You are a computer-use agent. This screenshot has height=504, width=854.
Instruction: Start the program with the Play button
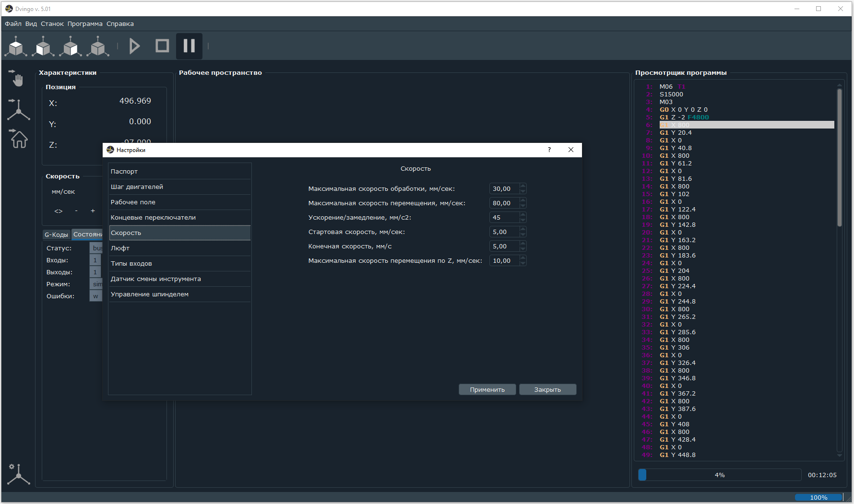[135, 46]
